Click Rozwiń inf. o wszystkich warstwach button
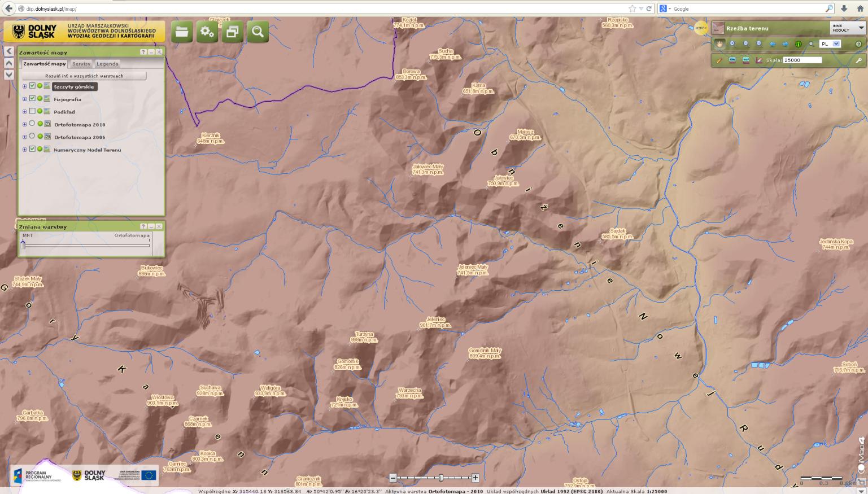This screenshot has height=494, width=868. 85,76
